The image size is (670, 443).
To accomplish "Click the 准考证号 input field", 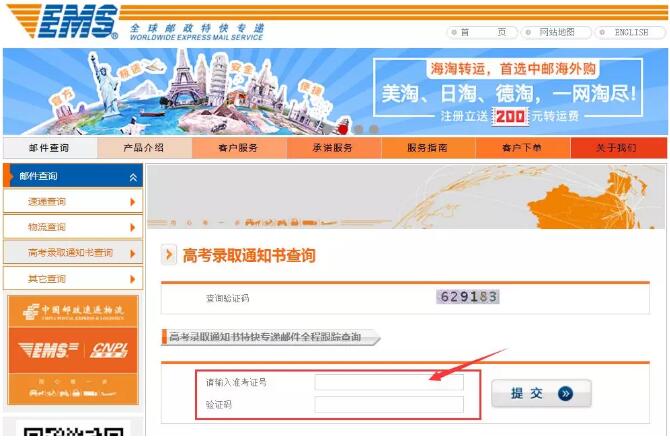I will click(x=389, y=382).
